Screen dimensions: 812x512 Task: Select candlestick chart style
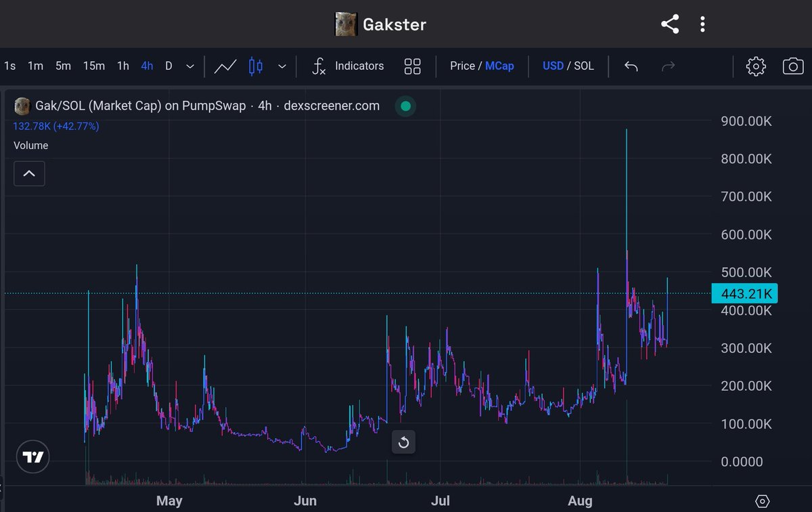point(256,66)
